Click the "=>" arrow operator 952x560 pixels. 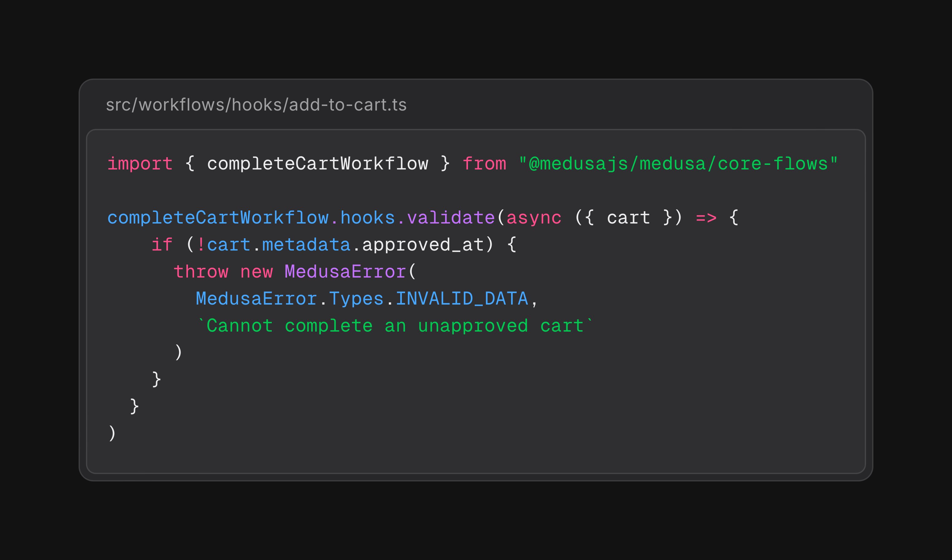(706, 218)
